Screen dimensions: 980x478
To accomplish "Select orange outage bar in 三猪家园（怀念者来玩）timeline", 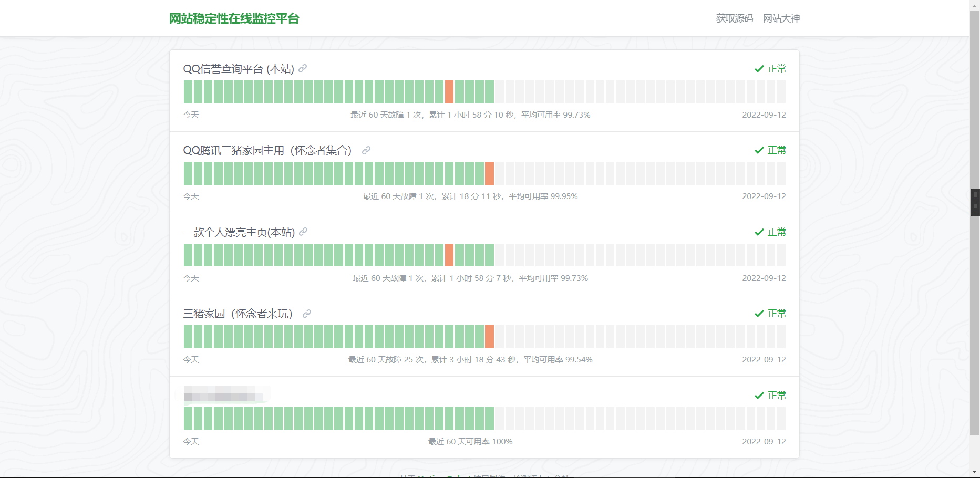I will [x=489, y=337].
